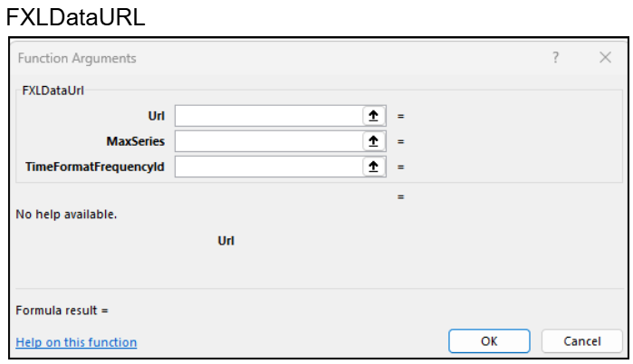Click the Formula result text
Image resolution: width=633 pixels, height=364 pixels.
(x=62, y=311)
